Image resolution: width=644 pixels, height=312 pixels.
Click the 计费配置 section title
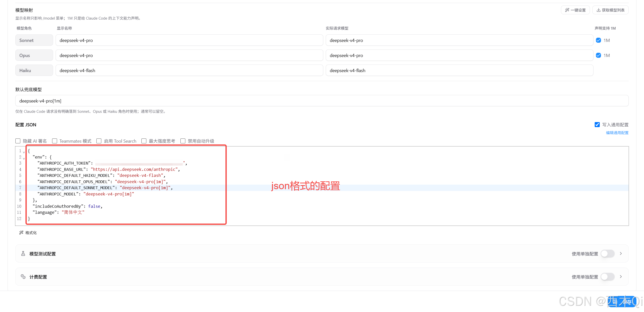38,277
